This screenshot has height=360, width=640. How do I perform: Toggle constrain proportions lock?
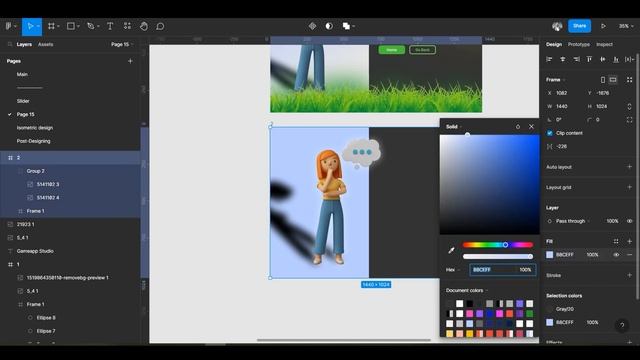tap(629, 107)
